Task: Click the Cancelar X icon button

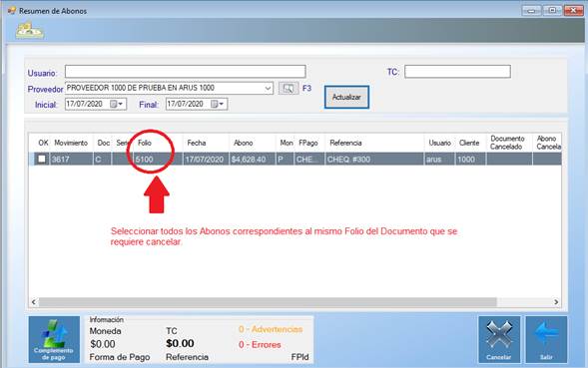Action: coord(499,339)
